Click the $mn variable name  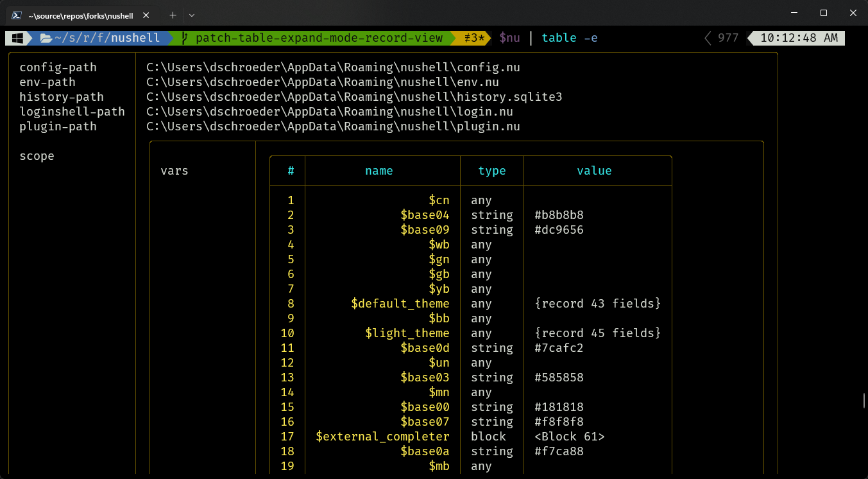(439, 392)
